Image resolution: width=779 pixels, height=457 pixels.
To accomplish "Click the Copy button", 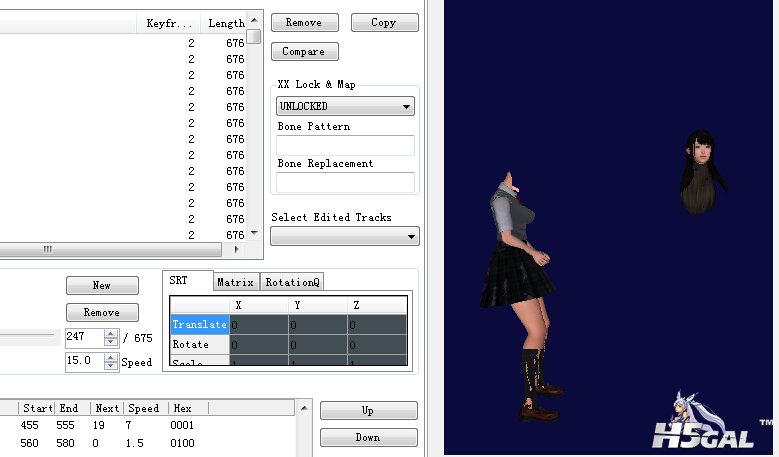I will point(383,22).
